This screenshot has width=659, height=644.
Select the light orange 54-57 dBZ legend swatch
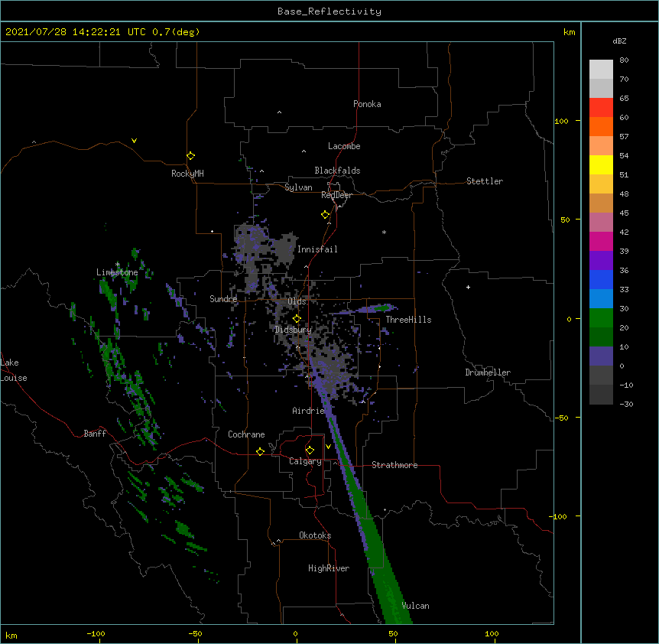click(x=601, y=146)
